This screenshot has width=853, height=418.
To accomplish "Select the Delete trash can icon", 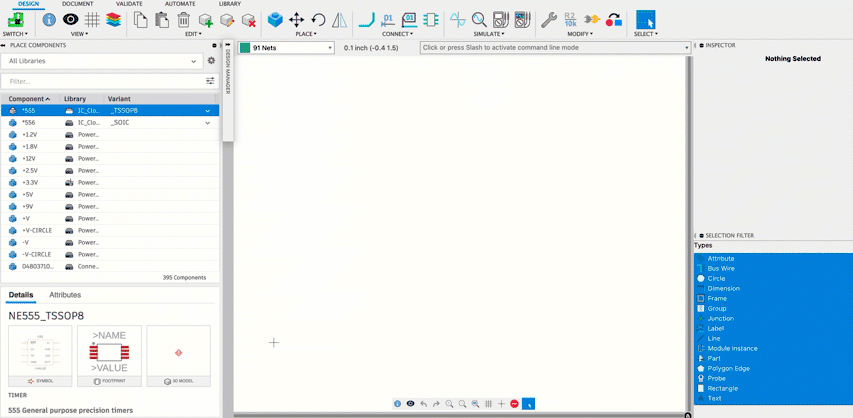I will 184,20.
